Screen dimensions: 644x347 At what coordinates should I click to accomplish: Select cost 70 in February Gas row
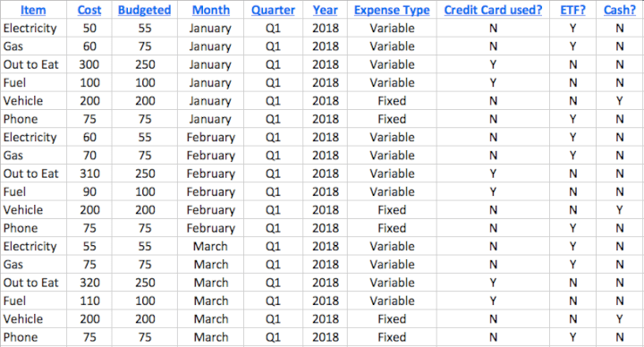(x=89, y=156)
